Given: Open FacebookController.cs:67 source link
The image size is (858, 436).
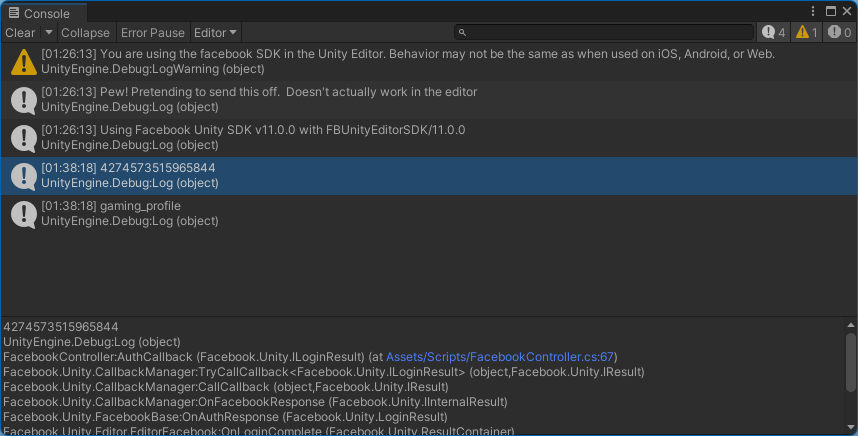Looking at the screenshot, I should [500, 357].
